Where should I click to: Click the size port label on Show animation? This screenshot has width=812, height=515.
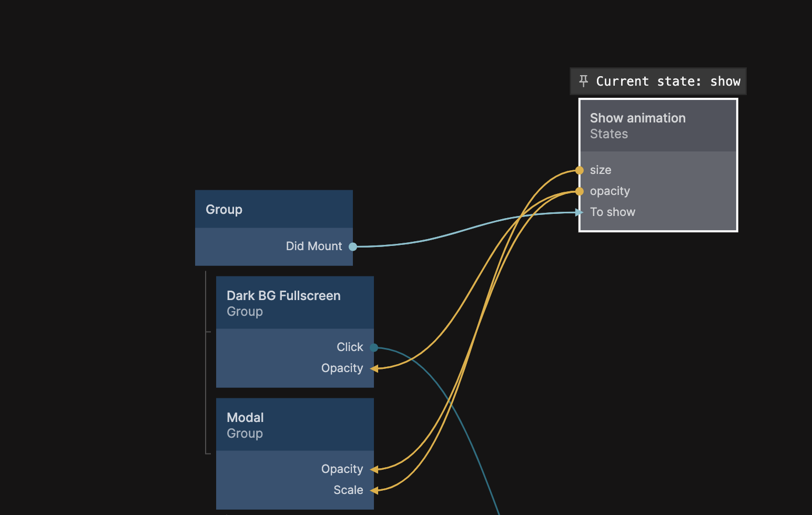click(x=600, y=170)
